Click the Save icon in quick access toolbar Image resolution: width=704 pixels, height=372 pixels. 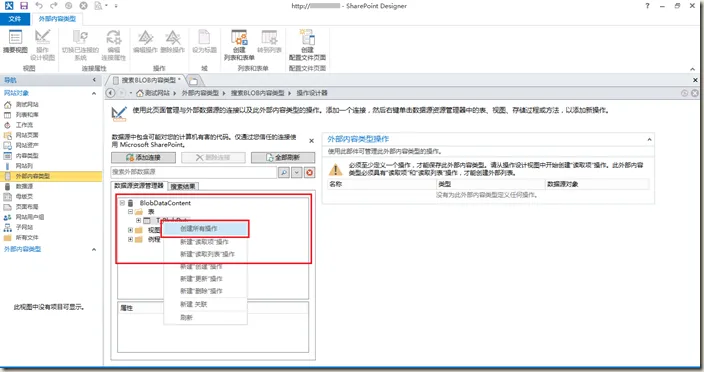pyautogui.click(x=24, y=6)
